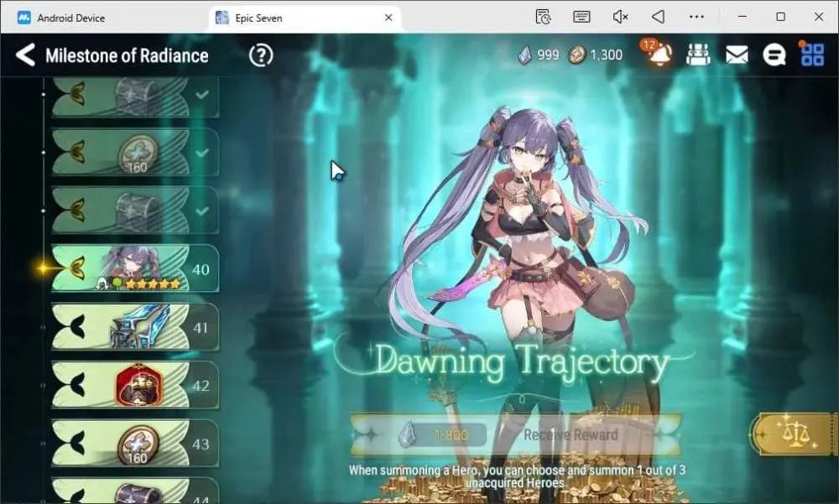Select milestone 40 hero reward
Screen dimensions: 839x504
(135, 268)
